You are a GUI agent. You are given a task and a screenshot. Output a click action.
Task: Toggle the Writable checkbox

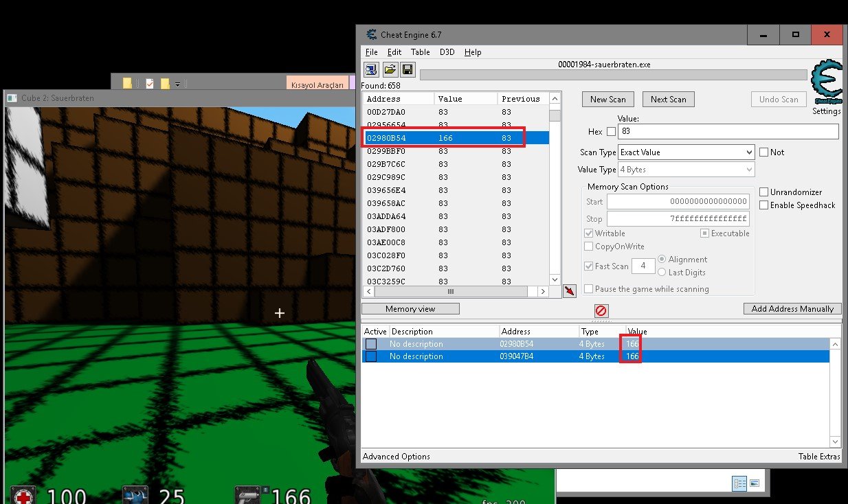coord(588,233)
